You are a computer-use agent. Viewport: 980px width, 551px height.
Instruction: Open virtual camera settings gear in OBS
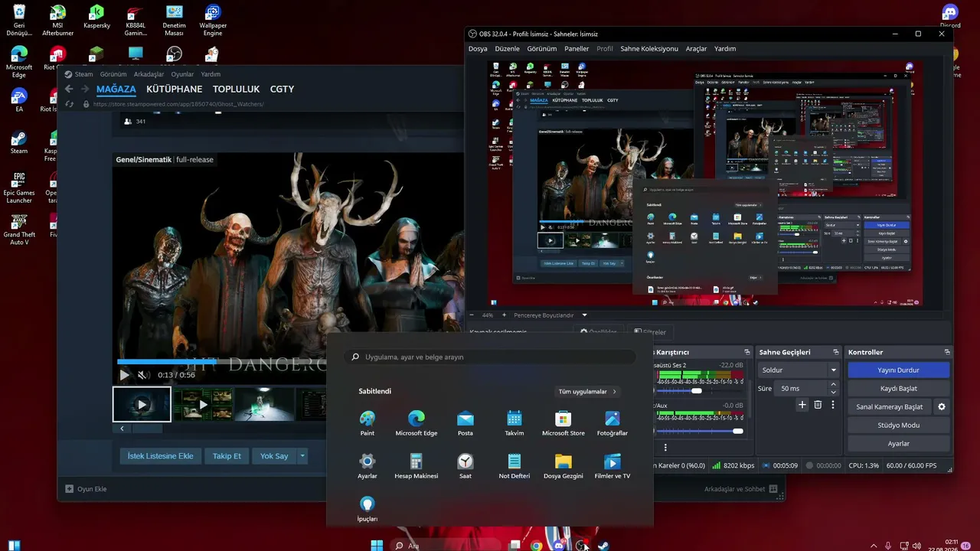click(942, 407)
